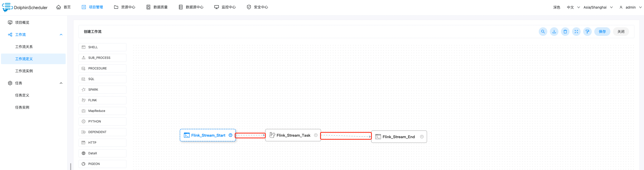Click plus icon on Flink_Stream_Start node

230,135
